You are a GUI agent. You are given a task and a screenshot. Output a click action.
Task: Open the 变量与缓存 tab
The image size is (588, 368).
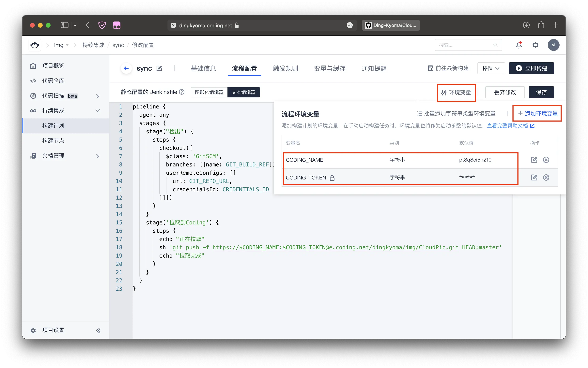coord(330,68)
